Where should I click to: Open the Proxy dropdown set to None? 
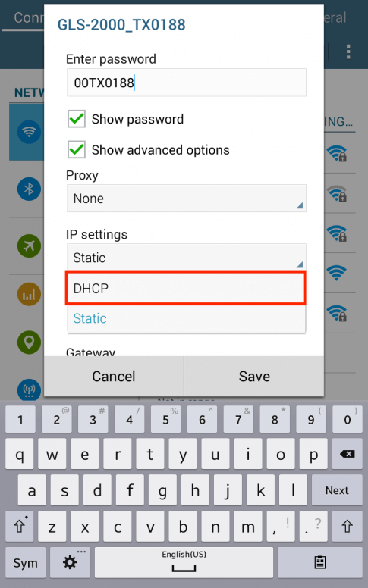186,198
